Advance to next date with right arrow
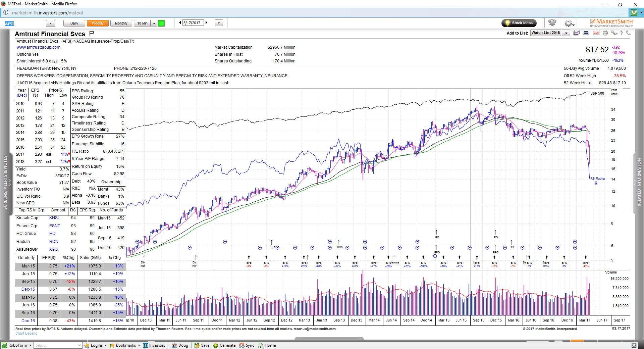Image resolution: width=644 pixels, height=349 pixels. pyautogui.click(x=206, y=23)
